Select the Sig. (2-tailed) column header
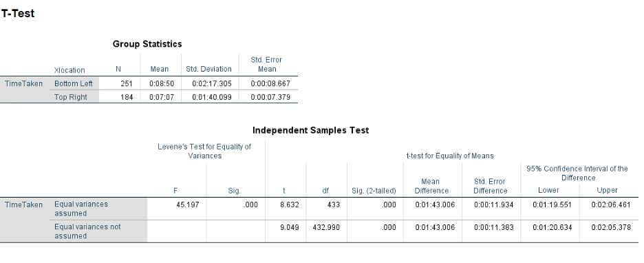 pos(374,191)
